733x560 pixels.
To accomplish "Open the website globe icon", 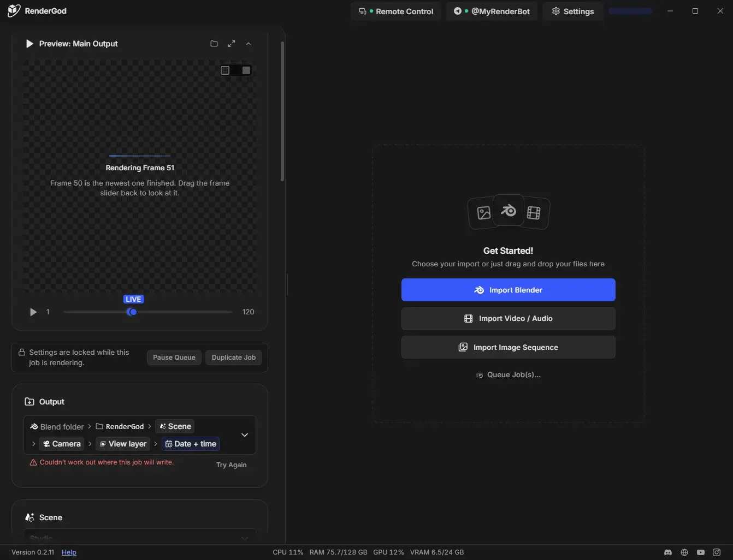I will tap(684, 552).
